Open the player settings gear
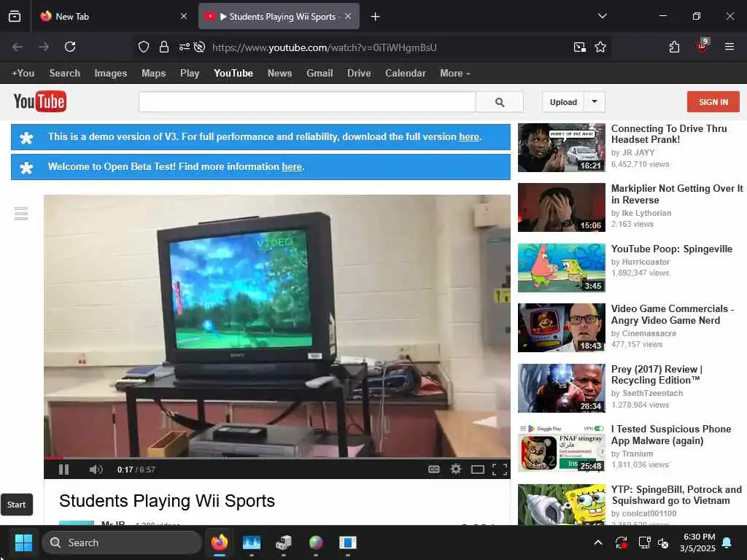 (x=456, y=470)
